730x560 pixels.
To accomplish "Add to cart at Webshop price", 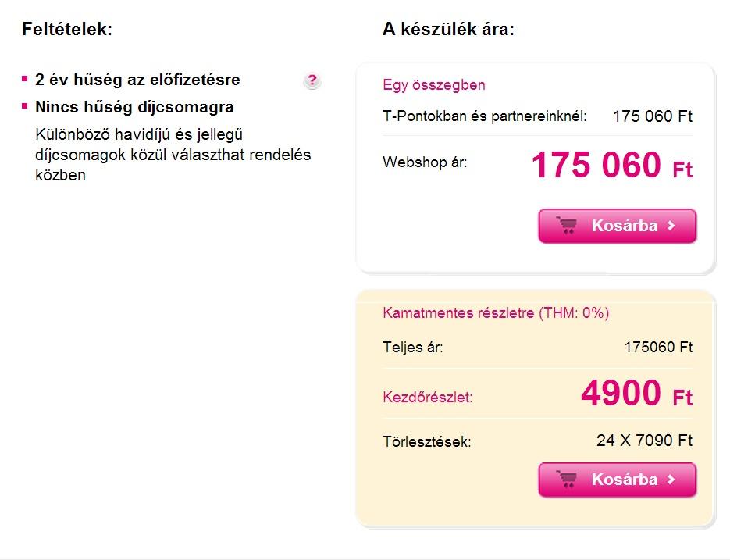I will (618, 226).
